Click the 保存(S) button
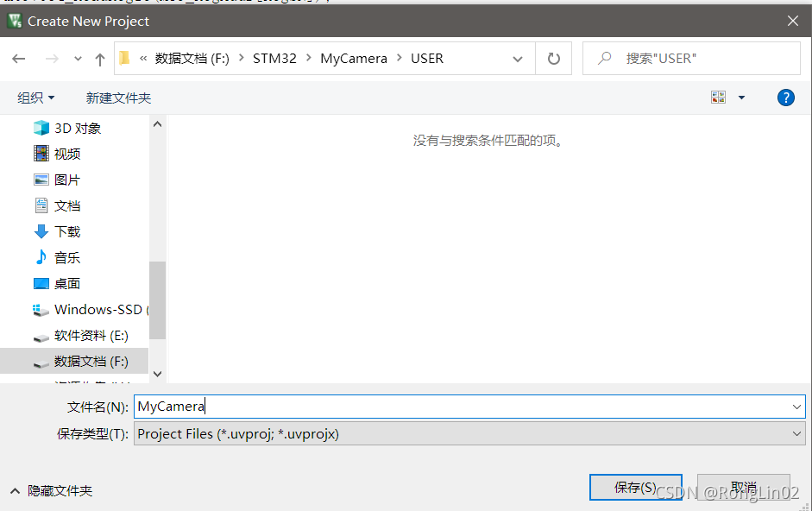Image resolution: width=812 pixels, height=511 pixels. (x=635, y=487)
